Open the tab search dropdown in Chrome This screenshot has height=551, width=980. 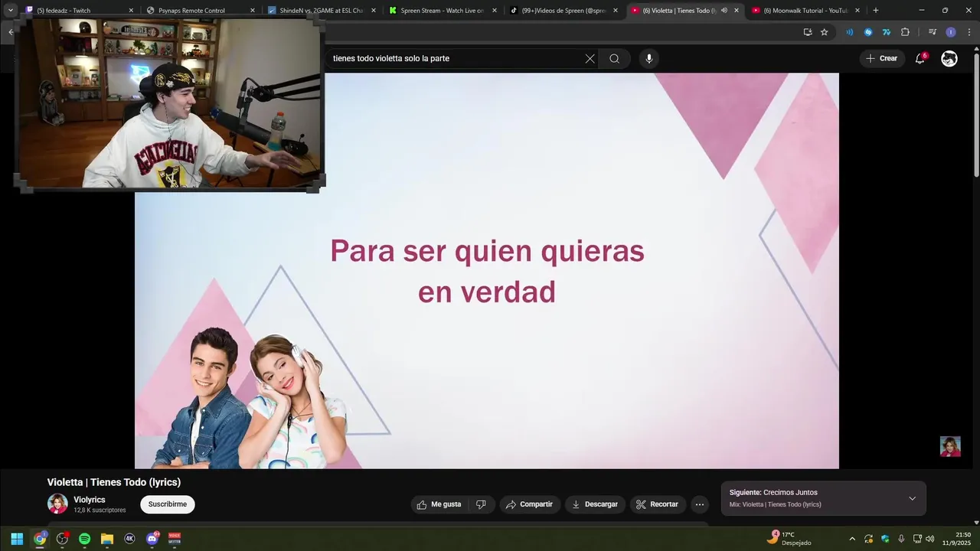point(11,11)
